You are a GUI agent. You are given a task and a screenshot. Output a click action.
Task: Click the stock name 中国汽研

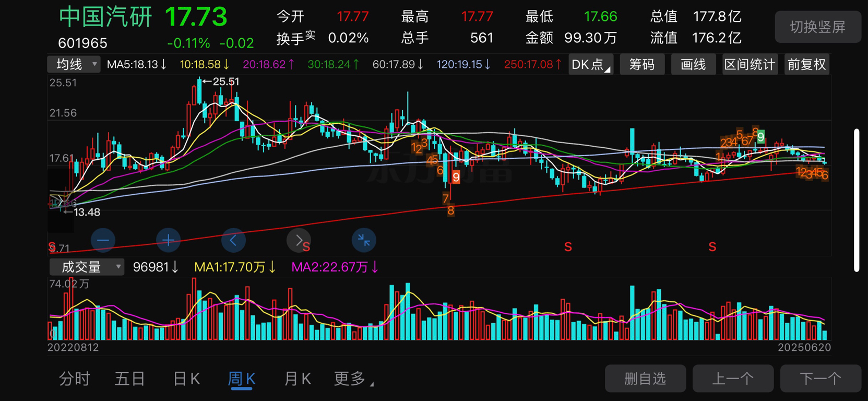coord(105,17)
